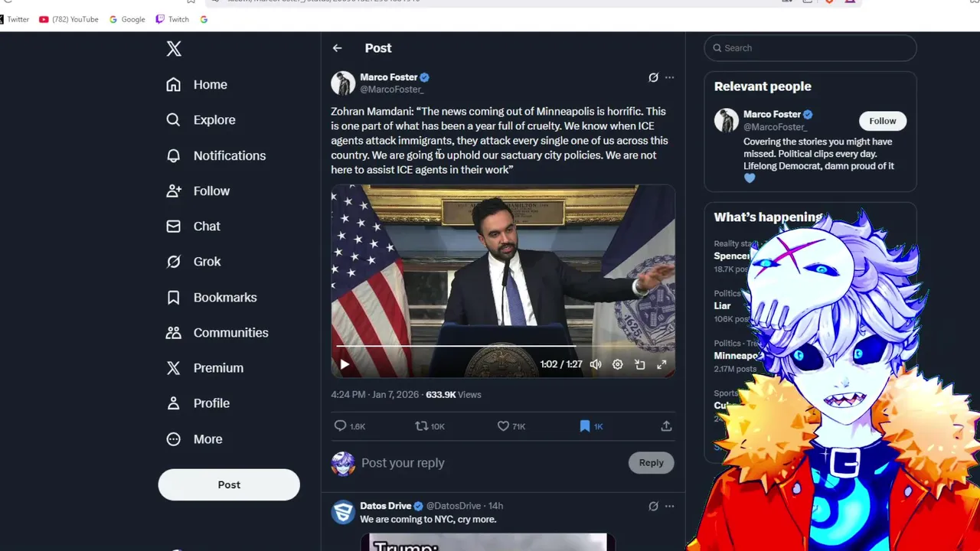Viewport: 980px width, 551px height.
Task: Open the video settings gear
Action: click(x=618, y=365)
